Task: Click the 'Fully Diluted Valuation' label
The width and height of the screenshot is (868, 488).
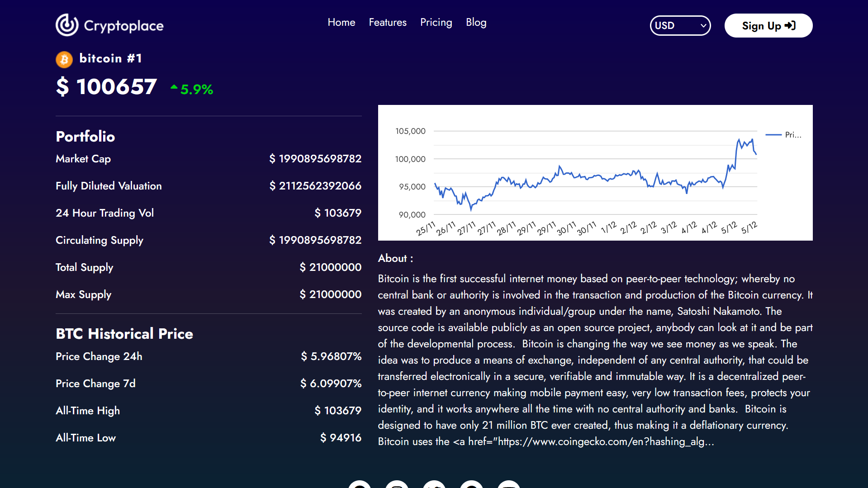Action: [x=109, y=186]
